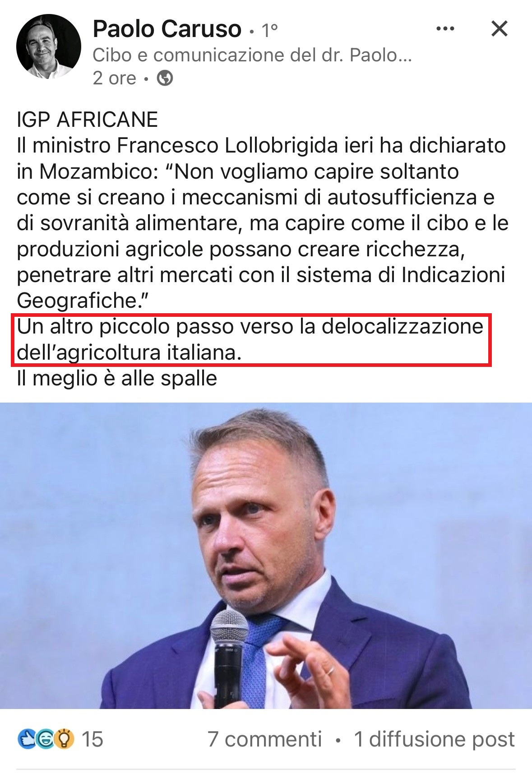Image resolution: width=532 pixels, height=774 pixels.
Task: Click the line Il meglio è alle spalle
Action: click(117, 378)
